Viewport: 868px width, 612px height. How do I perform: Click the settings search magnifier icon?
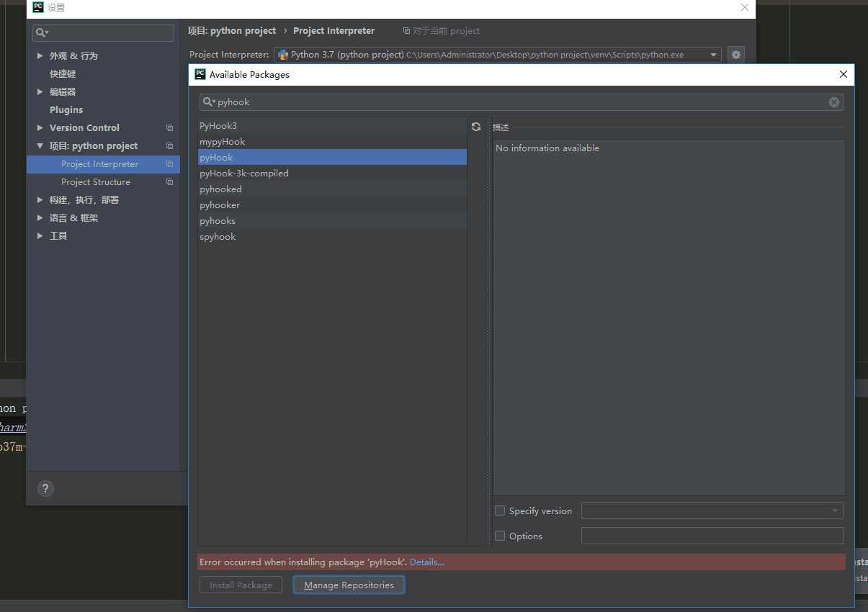click(42, 33)
